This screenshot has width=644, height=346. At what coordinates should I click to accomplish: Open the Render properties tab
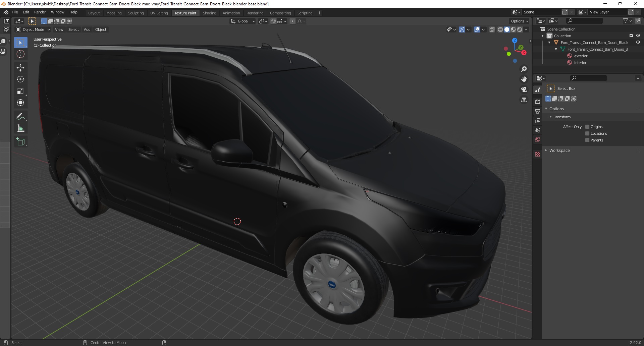(x=538, y=102)
